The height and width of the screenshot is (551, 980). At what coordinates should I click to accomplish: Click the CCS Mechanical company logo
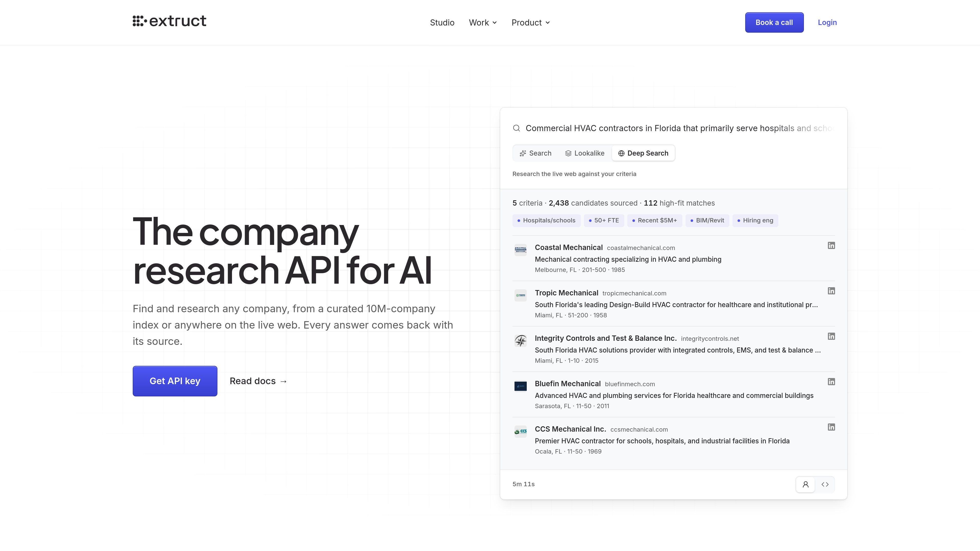[520, 431]
